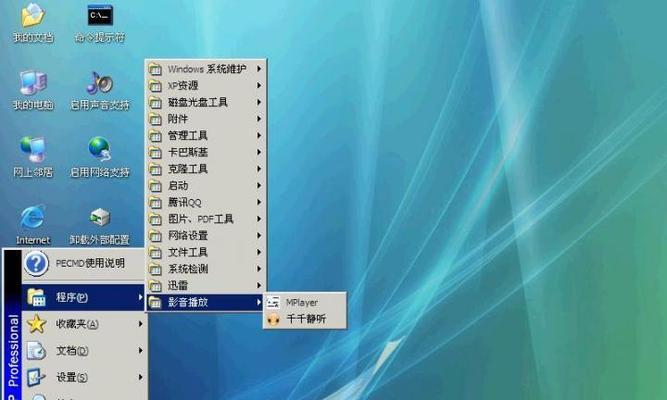
Task: Click the MPlayer application icon
Action: [x=273, y=303]
